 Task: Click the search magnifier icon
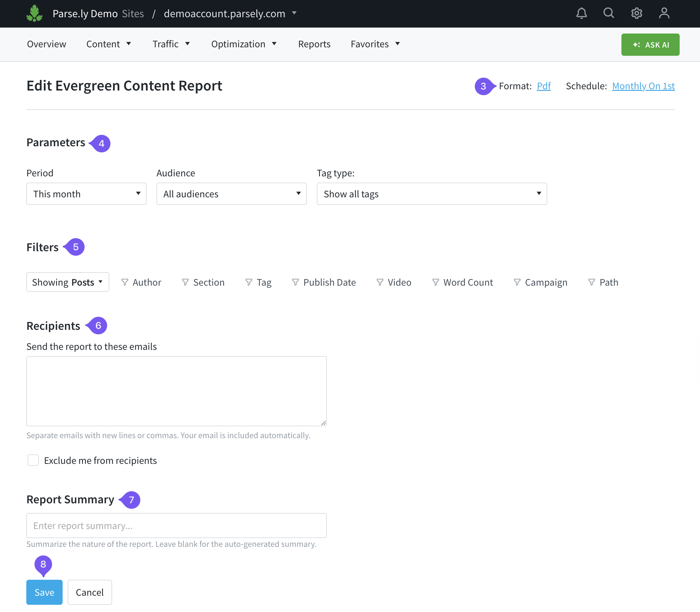coord(609,13)
